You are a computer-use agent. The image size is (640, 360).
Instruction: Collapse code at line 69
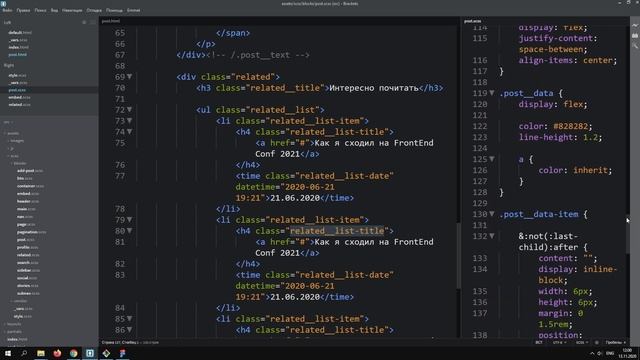tap(129, 76)
